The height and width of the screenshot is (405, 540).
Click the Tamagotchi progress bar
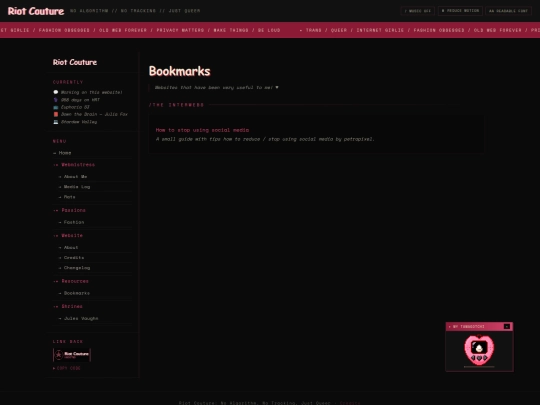pos(479,367)
